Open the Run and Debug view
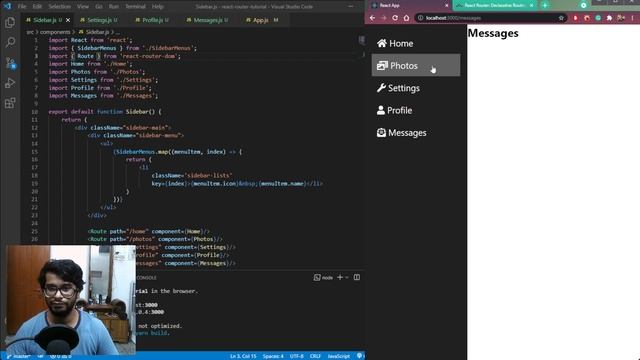Viewport: 640px width, 360px height. tap(10, 83)
